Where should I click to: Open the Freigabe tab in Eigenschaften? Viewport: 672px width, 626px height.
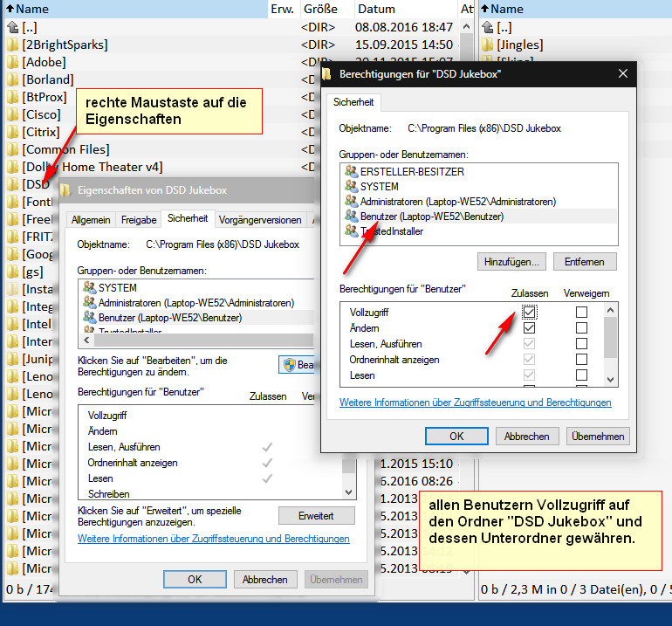139,220
